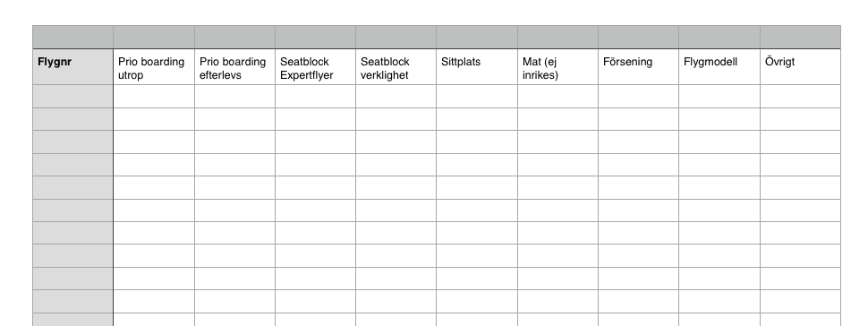Select the Flygnr header cell
868x326 pixels.
[73, 67]
